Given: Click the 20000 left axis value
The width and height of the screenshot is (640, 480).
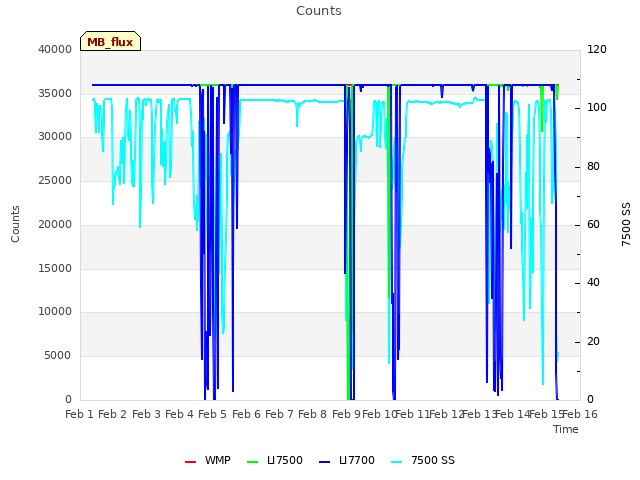Looking at the screenshot, I should (x=55, y=224).
